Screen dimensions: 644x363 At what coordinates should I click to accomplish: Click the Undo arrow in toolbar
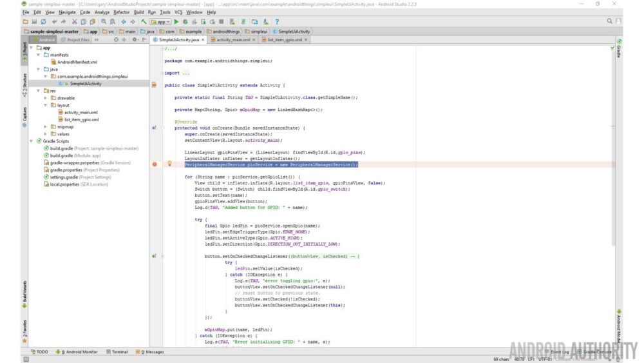point(54,22)
